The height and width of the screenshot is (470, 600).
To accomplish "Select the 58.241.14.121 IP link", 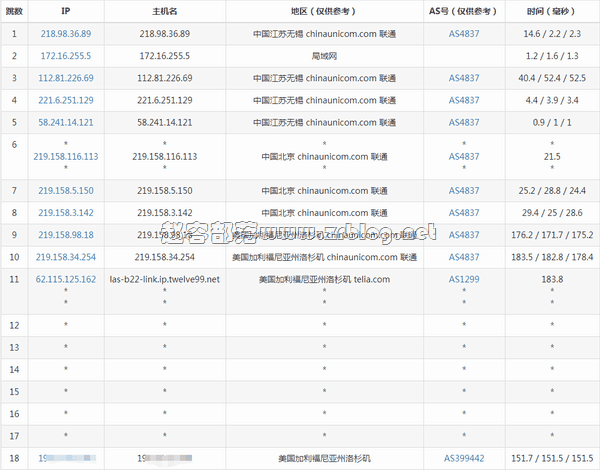I will [66, 122].
